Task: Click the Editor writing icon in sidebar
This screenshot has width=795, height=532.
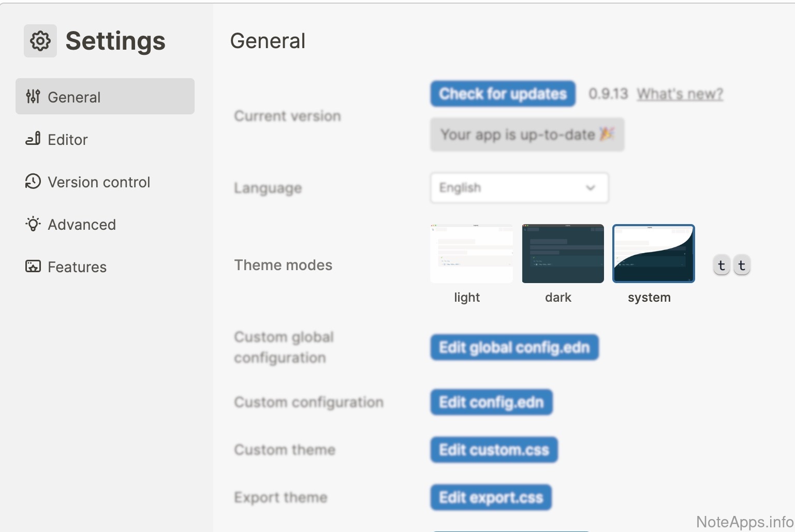Action: pos(33,139)
